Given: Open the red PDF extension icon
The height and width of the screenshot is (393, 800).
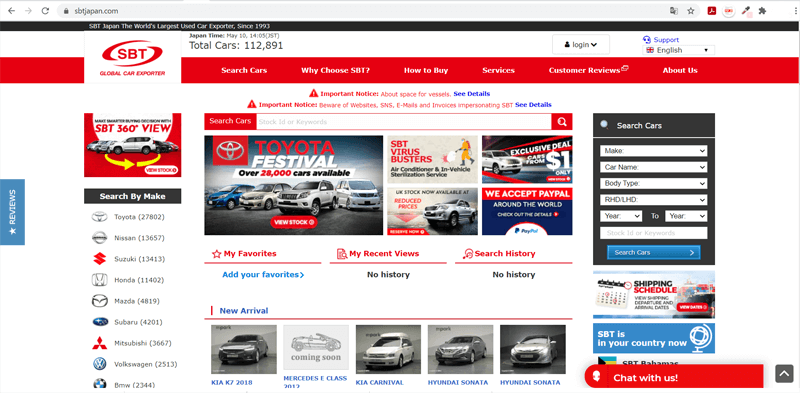Looking at the screenshot, I should 712,11.
